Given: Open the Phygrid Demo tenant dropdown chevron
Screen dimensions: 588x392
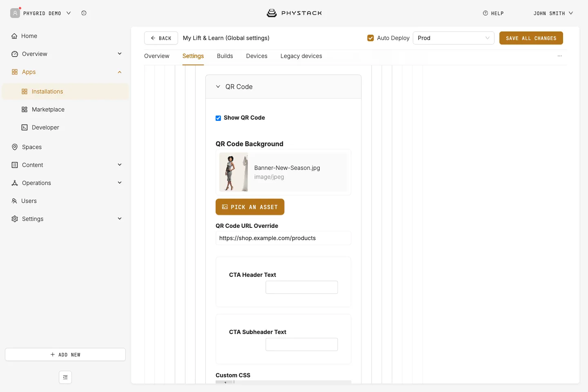Looking at the screenshot, I should (x=69, y=13).
